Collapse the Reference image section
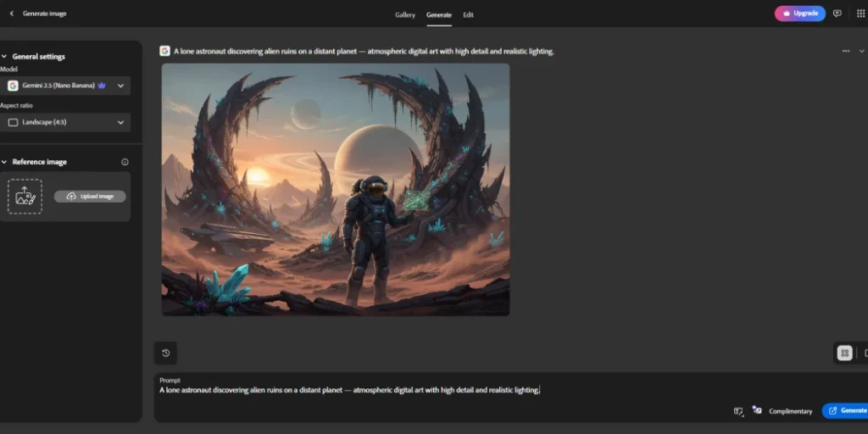This screenshot has width=868, height=434. point(4,162)
